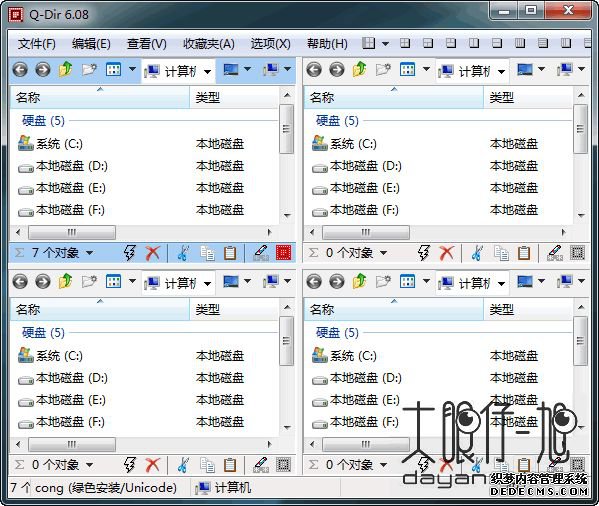Expand desktop monitor dropdown in top-right pane
The width and height of the screenshot is (599, 506).
541,69
